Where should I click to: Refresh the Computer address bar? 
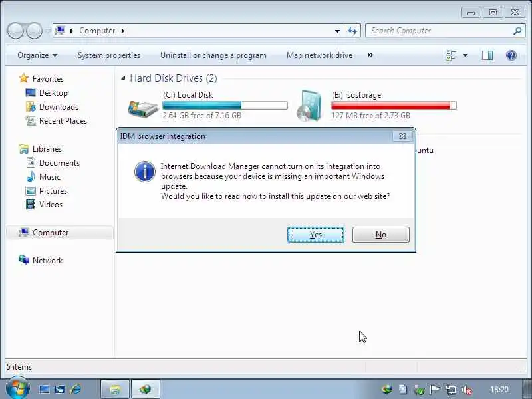click(352, 31)
